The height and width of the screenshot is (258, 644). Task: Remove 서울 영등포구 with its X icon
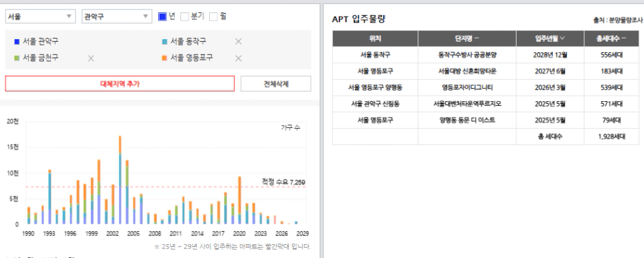click(x=238, y=58)
